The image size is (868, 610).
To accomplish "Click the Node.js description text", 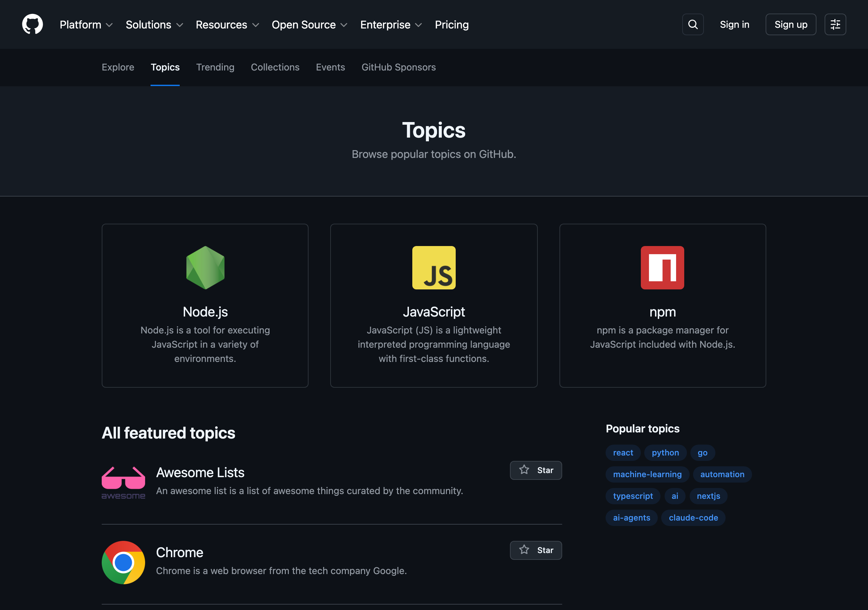I will coord(205,344).
